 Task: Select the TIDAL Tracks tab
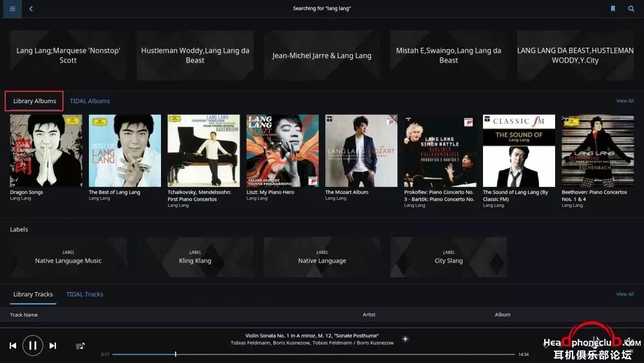[84, 295]
